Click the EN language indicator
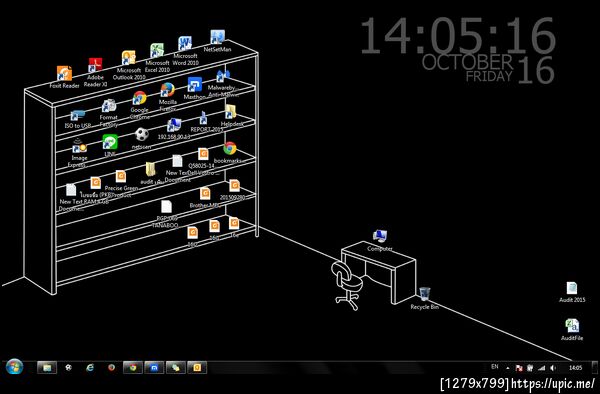Image resolution: width=600 pixels, height=394 pixels. (495, 367)
